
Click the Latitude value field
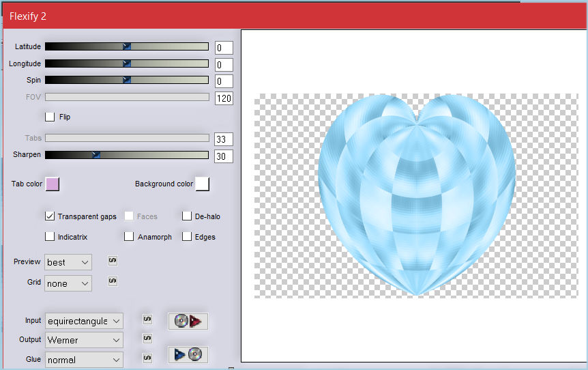[x=224, y=48]
